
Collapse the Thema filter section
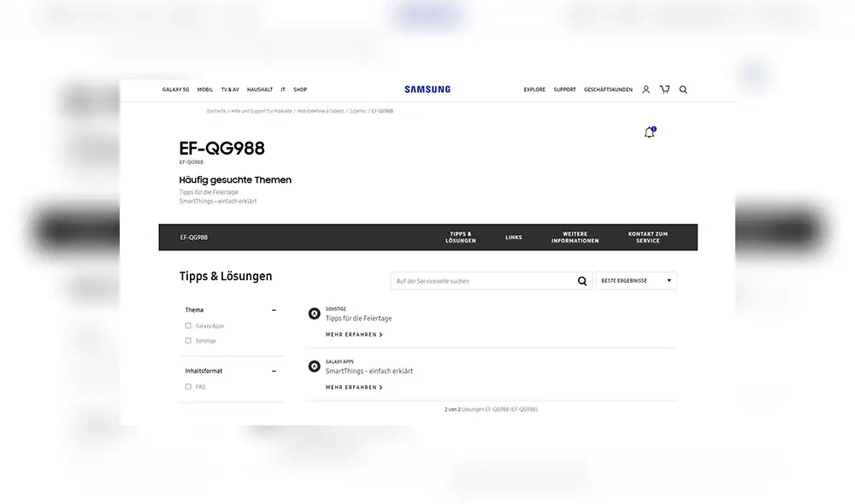274,309
